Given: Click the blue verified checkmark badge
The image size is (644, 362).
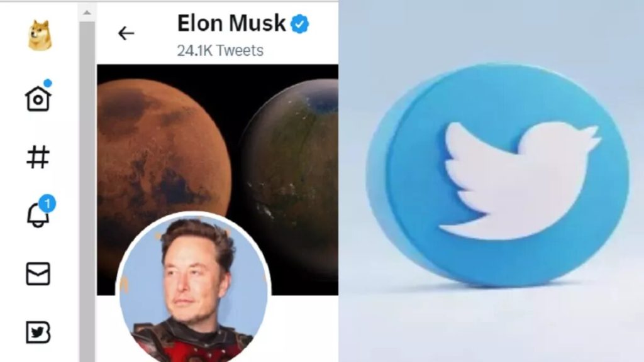Looking at the screenshot, I should [300, 24].
